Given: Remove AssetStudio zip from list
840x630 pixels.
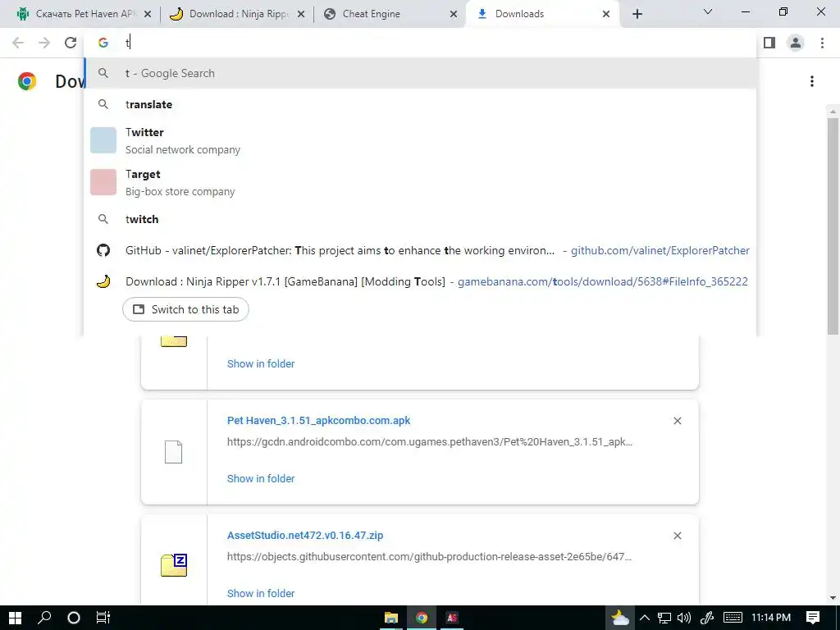Looking at the screenshot, I should [x=677, y=536].
